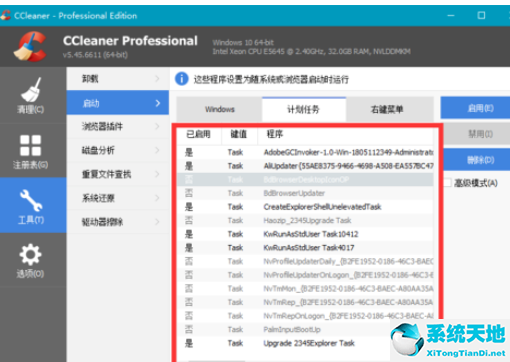Click the chevron beside 系统还原
The height and width of the screenshot is (362, 510).
[157, 198]
